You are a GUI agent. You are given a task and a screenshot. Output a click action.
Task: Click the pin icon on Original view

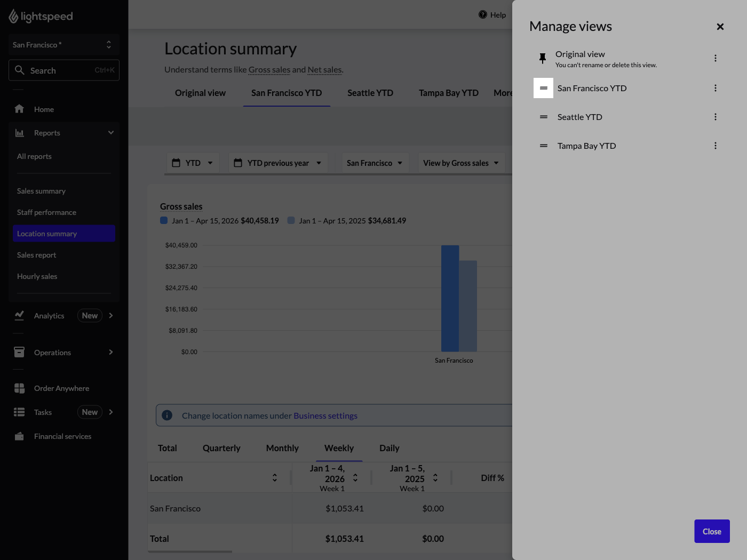point(543,58)
